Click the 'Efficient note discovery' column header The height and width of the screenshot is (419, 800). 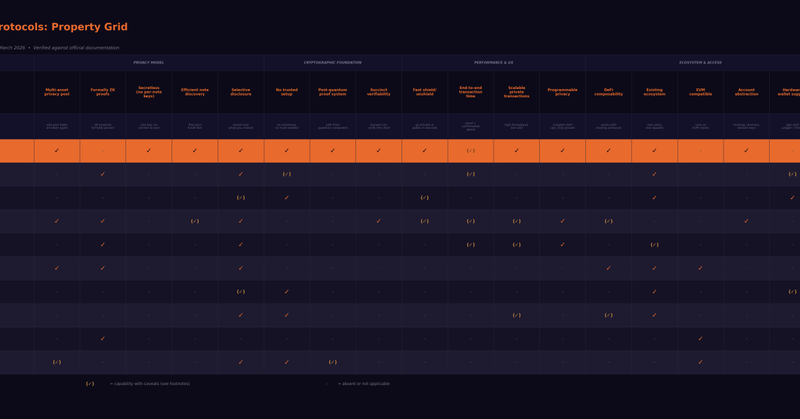pos(194,92)
